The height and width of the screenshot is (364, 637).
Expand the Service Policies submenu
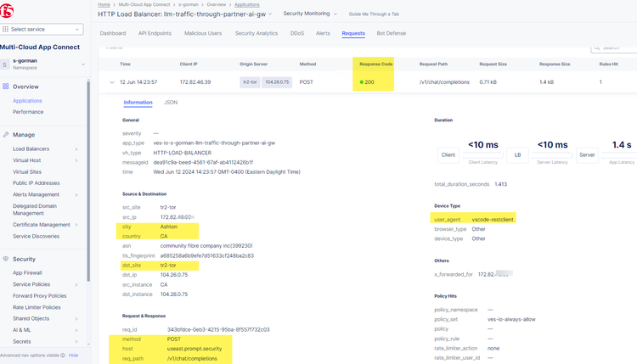[76, 284]
